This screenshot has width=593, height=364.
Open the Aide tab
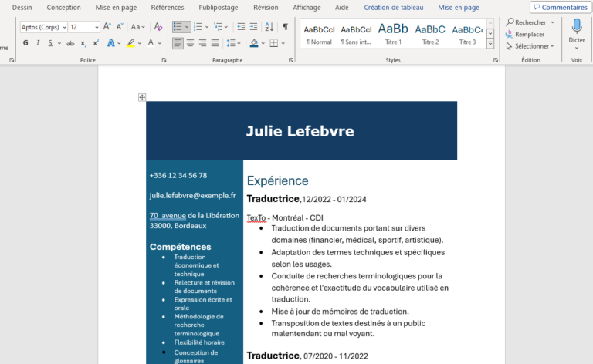tap(341, 8)
